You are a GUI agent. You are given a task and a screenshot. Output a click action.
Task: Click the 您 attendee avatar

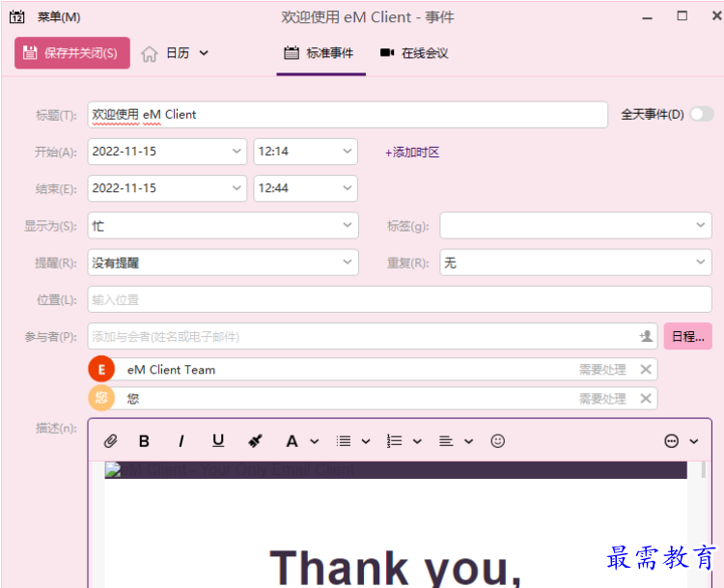click(101, 398)
